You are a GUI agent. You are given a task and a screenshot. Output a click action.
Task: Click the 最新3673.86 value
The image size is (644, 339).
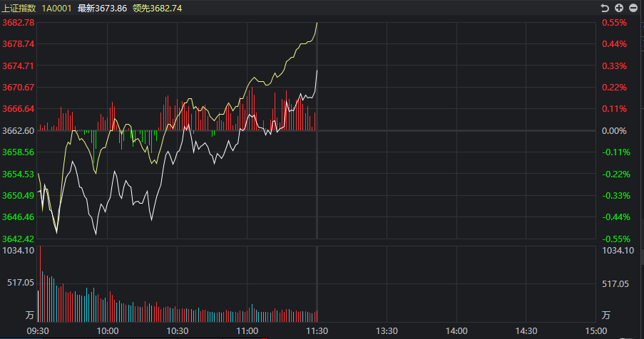click(x=102, y=9)
